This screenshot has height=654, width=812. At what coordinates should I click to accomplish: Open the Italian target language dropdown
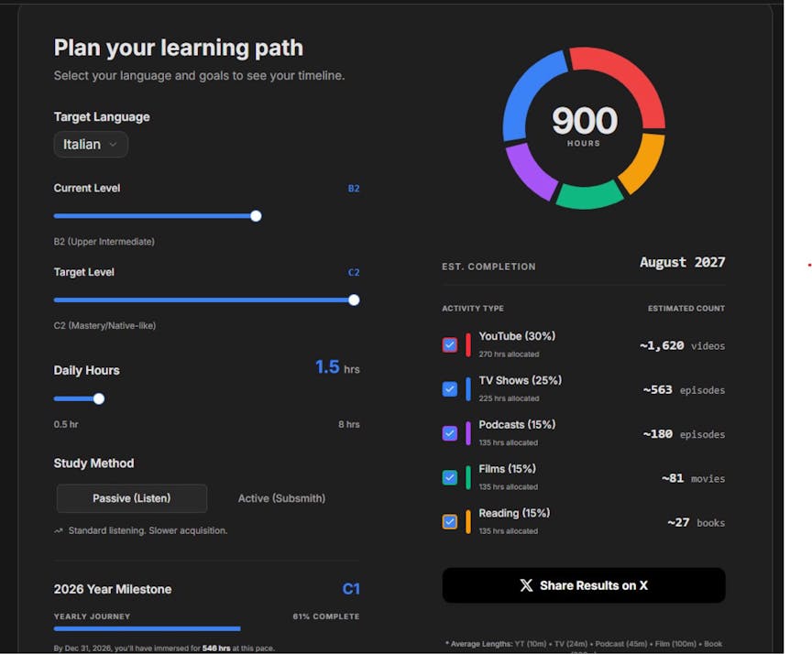(90, 145)
